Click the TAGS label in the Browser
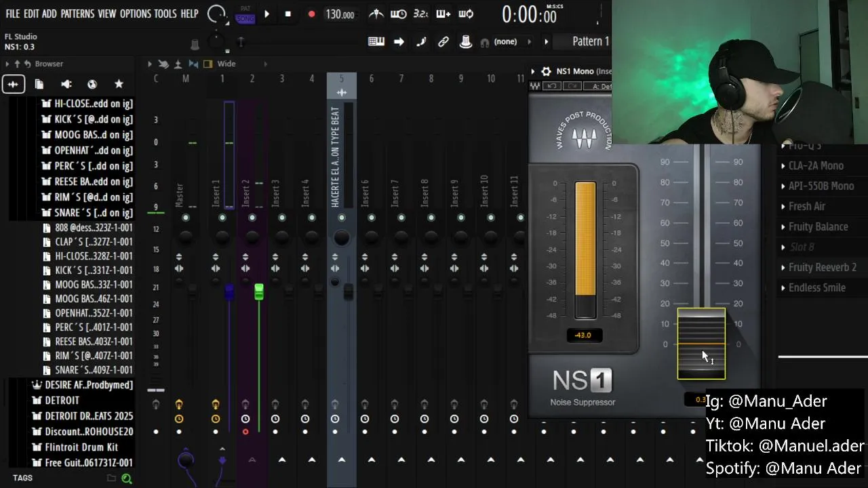Screen dimensions: 868x488 tap(22, 478)
